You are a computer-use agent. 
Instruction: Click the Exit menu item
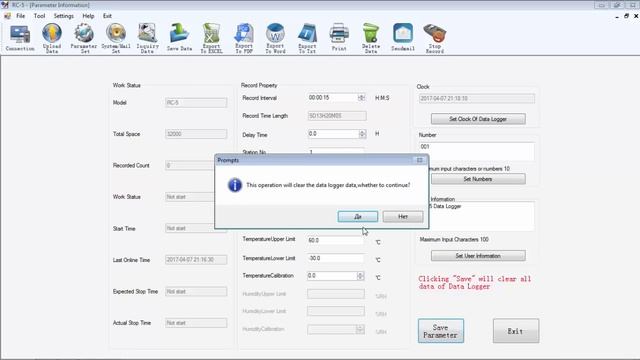click(107, 16)
